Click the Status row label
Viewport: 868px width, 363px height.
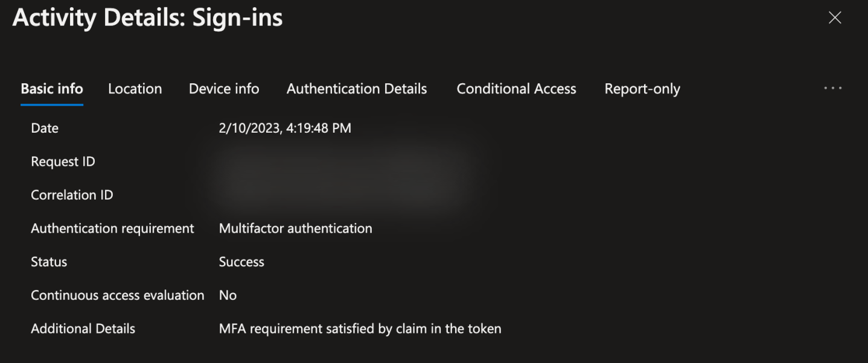coord(49,262)
